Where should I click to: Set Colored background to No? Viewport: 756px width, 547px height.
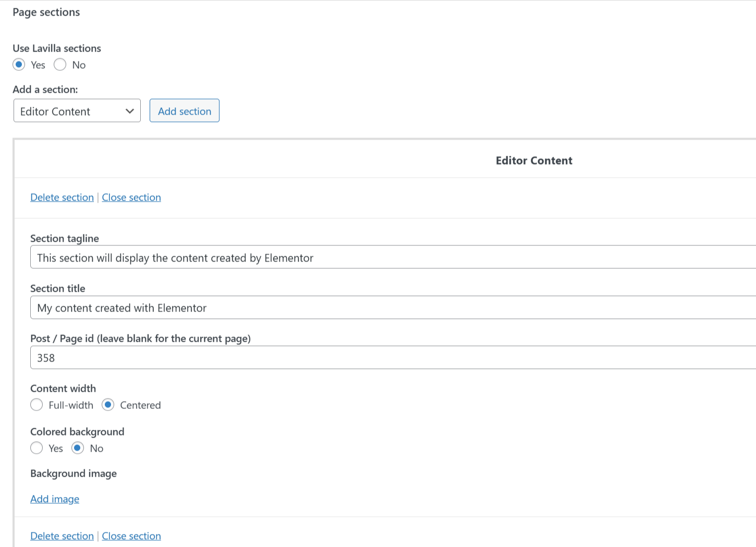point(78,448)
